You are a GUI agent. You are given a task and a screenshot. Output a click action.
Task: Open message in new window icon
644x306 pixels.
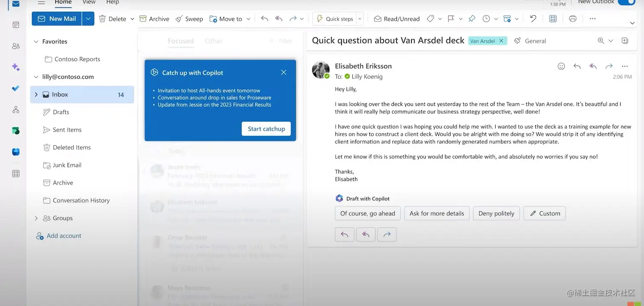point(625,41)
